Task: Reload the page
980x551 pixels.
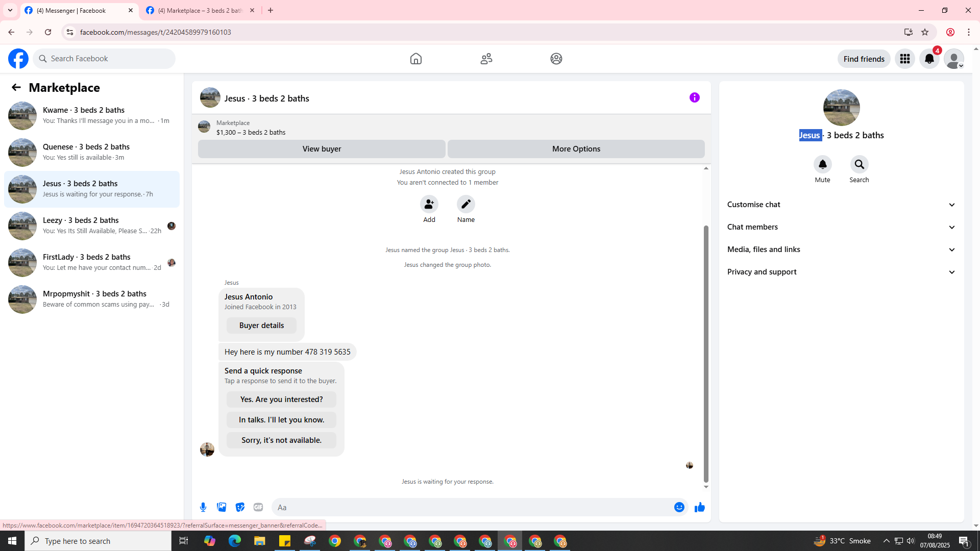Action: pyautogui.click(x=48, y=32)
